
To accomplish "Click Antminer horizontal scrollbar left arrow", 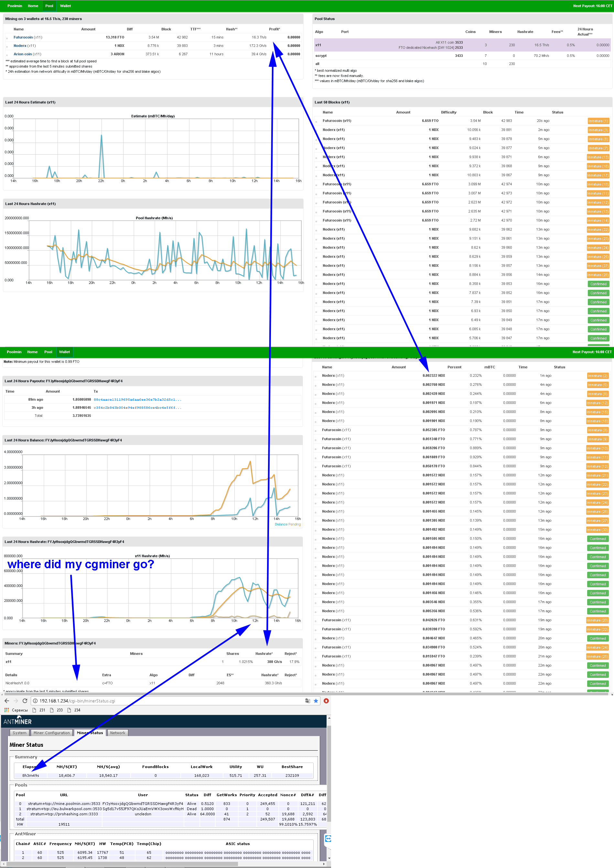I will (x=4, y=863).
